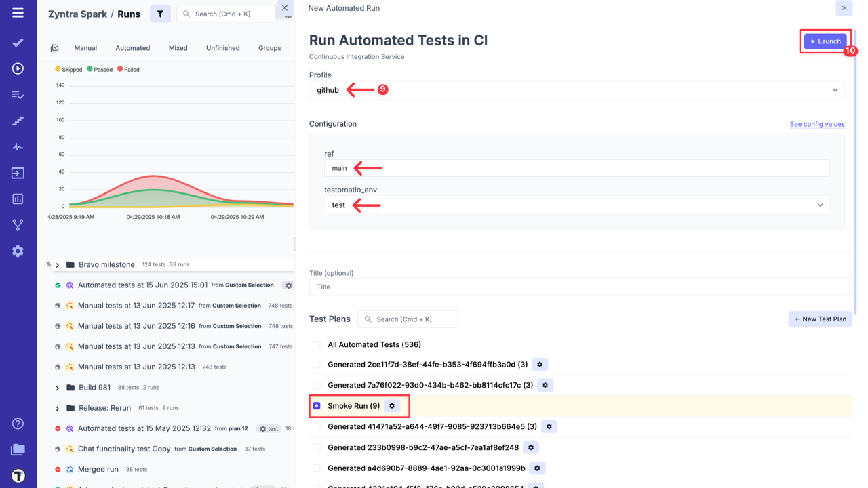Viewport: 868px width, 488px height.
Task: Select the Unfinished tab
Action: tap(222, 47)
